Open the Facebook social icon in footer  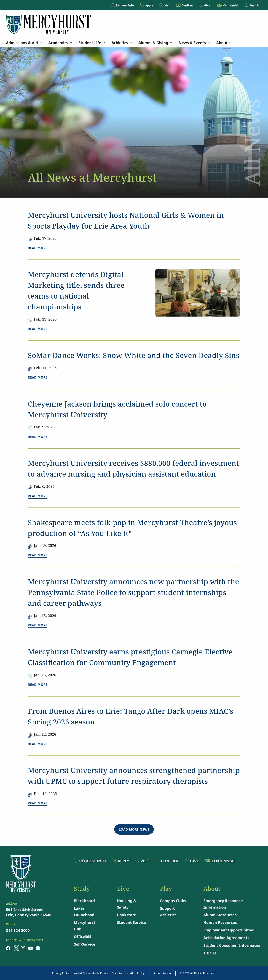click(x=8, y=948)
